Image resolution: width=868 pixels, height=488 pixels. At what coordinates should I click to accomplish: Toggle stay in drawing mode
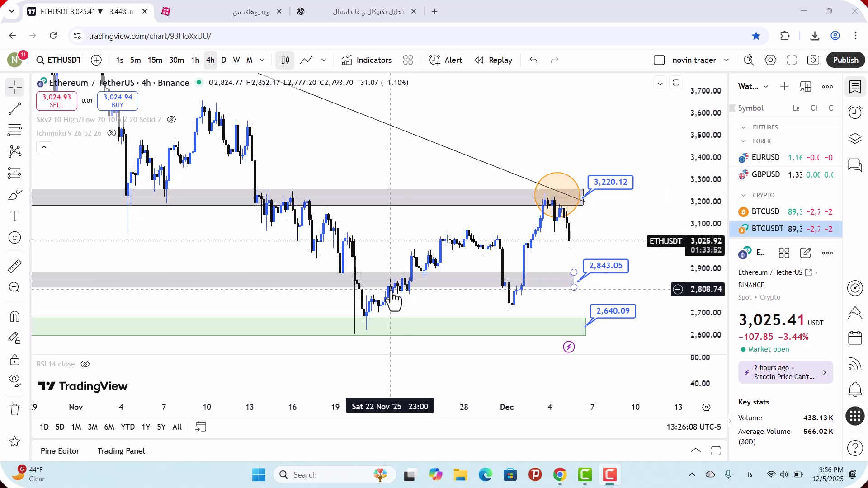click(x=14, y=338)
